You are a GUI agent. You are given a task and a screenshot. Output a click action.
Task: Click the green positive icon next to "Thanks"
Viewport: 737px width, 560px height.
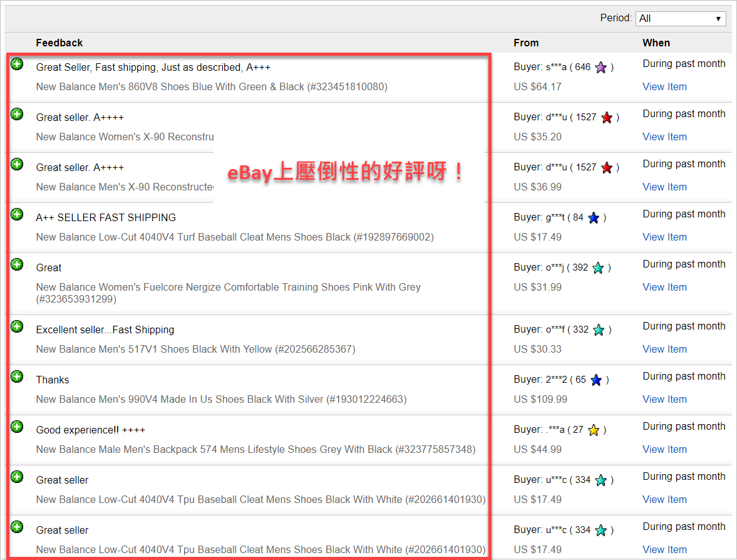click(18, 376)
